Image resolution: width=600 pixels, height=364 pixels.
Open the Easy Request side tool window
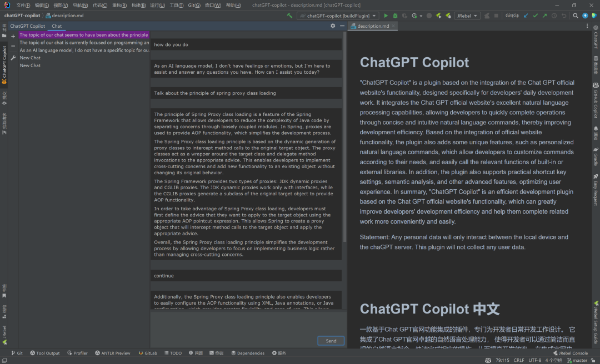[x=596, y=190]
